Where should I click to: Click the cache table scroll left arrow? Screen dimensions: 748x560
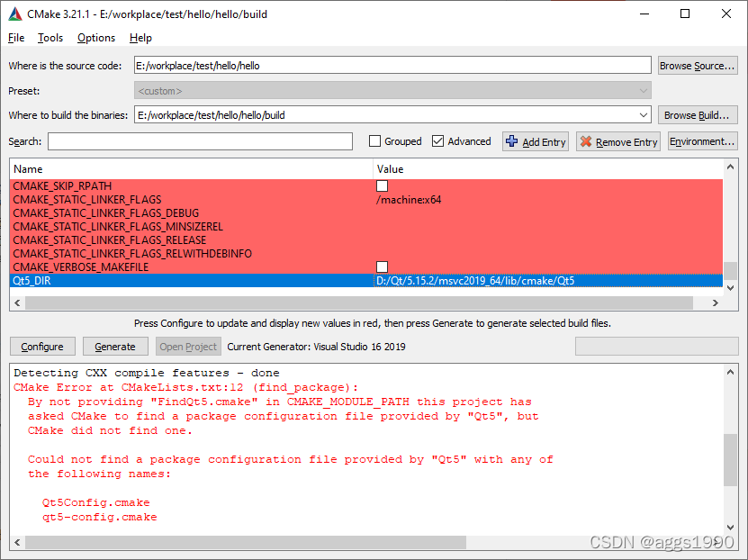point(18,303)
